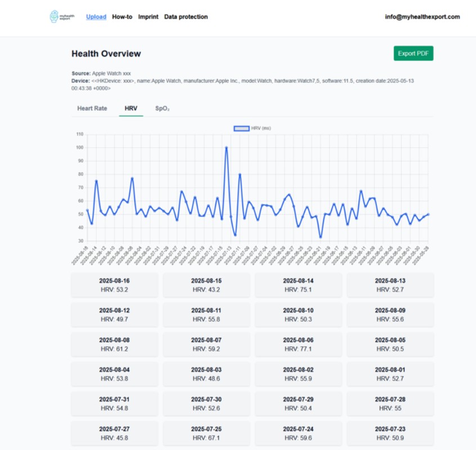This screenshot has height=450, width=476.
Task: Select the 2025-08-14 HRV 75.1 card
Action: (x=298, y=285)
